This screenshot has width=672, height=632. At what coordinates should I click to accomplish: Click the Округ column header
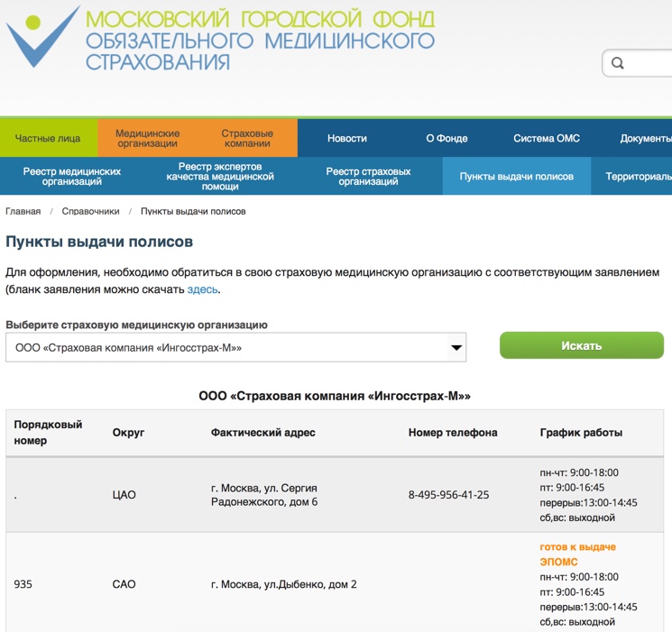tap(128, 433)
